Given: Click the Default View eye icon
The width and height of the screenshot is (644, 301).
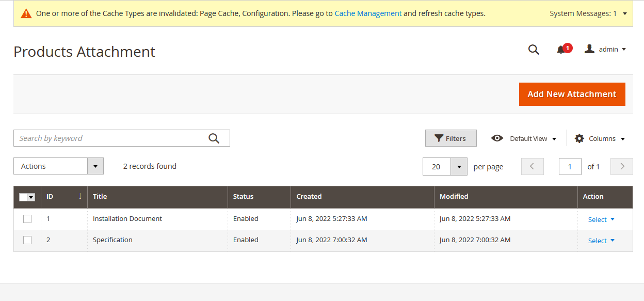Looking at the screenshot, I should [497, 138].
